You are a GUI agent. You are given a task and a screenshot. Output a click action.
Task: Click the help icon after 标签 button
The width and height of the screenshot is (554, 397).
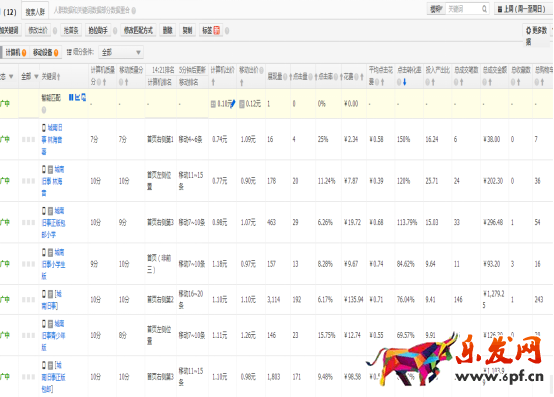coord(227,31)
